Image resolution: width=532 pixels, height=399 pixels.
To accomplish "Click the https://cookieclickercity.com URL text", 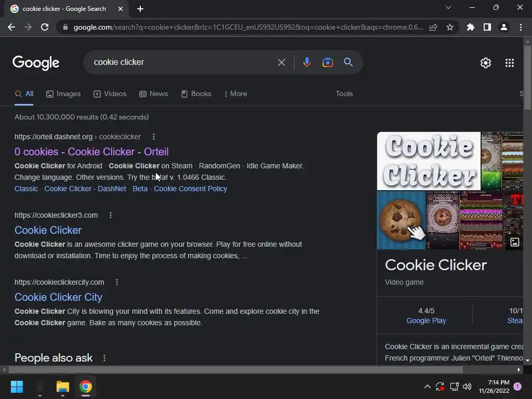I will pyautogui.click(x=59, y=282).
